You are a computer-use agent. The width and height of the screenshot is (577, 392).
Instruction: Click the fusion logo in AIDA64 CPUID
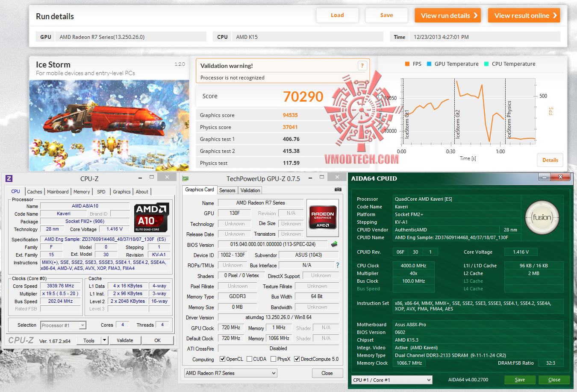pyautogui.click(x=542, y=217)
